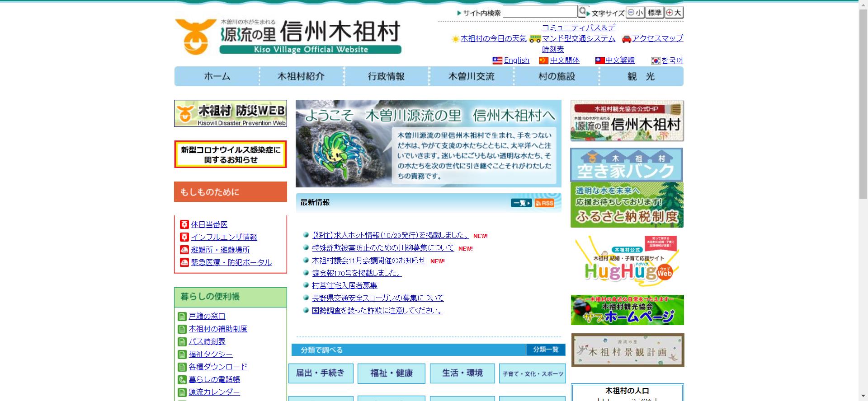Click the sun weather icon
The height and width of the screenshot is (401, 868).
(x=455, y=39)
